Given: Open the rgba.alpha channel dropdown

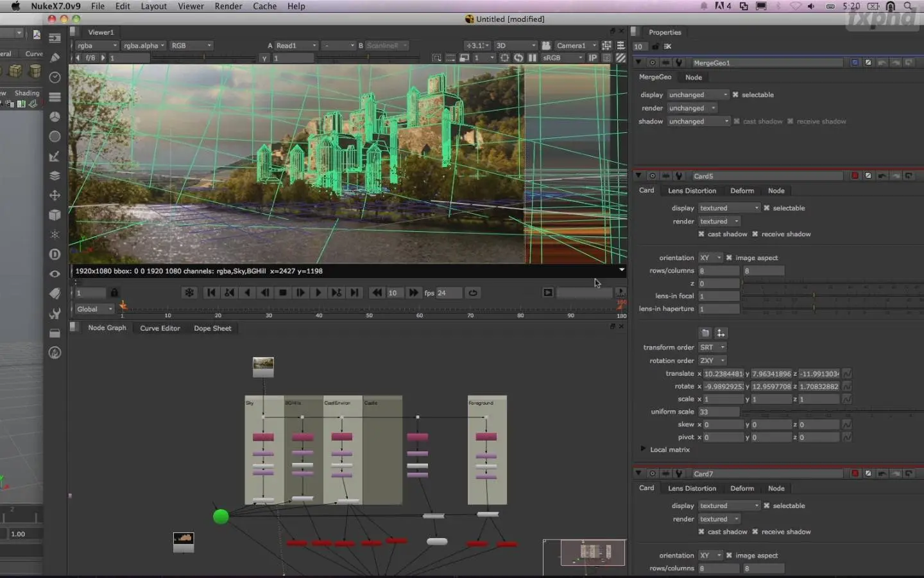Looking at the screenshot, I should pyautogui.click(x=144, y=46).
